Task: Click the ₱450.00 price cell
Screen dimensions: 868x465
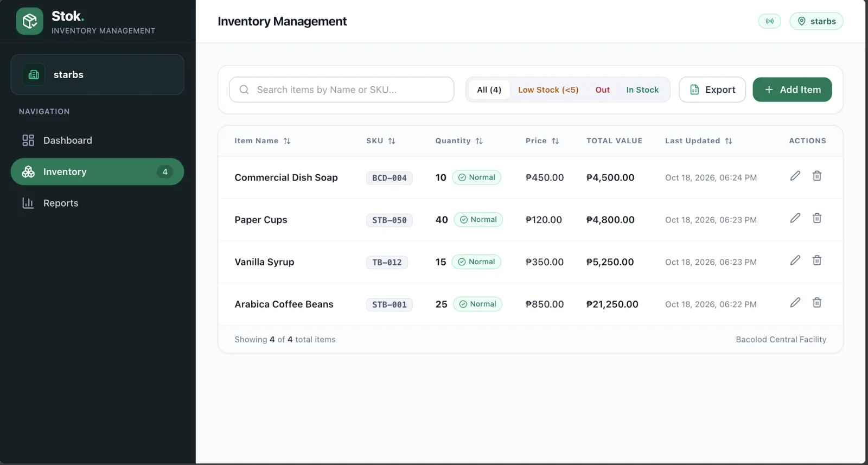Action: click(x=545, y=177)
